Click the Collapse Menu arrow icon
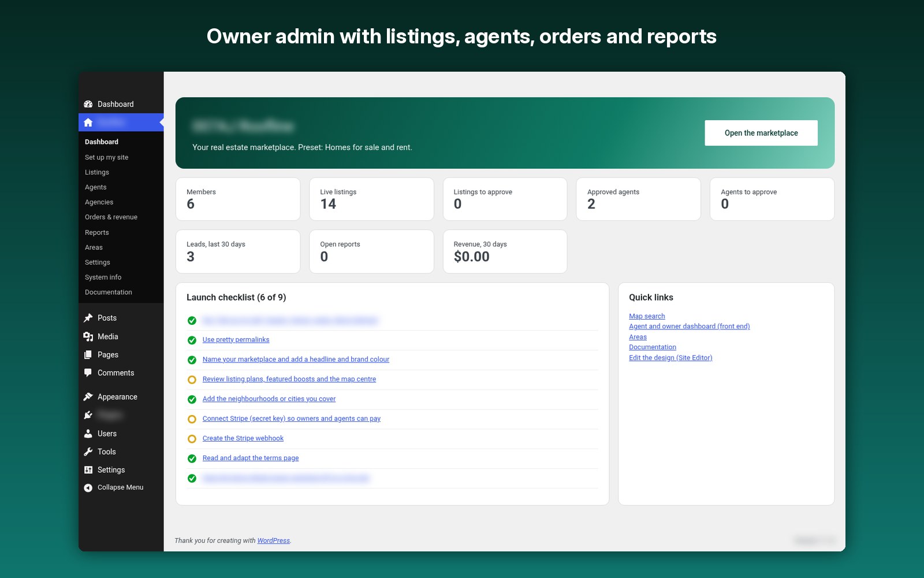This screenshot has width=924, height=578. tap(88, 488)
